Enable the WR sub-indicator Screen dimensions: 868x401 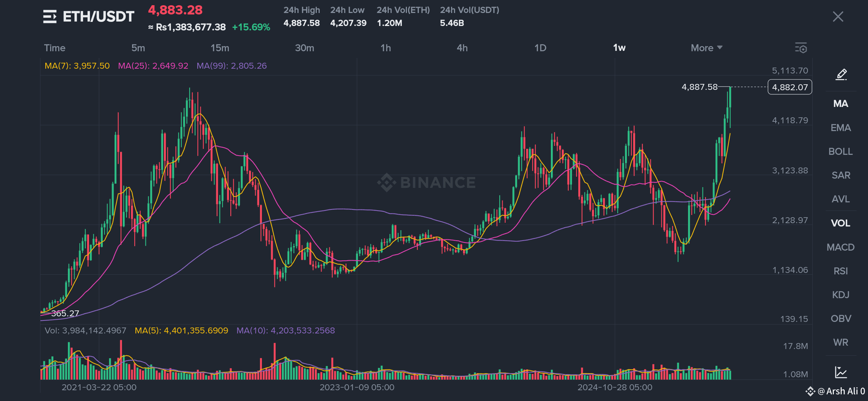tap(841, 342)
